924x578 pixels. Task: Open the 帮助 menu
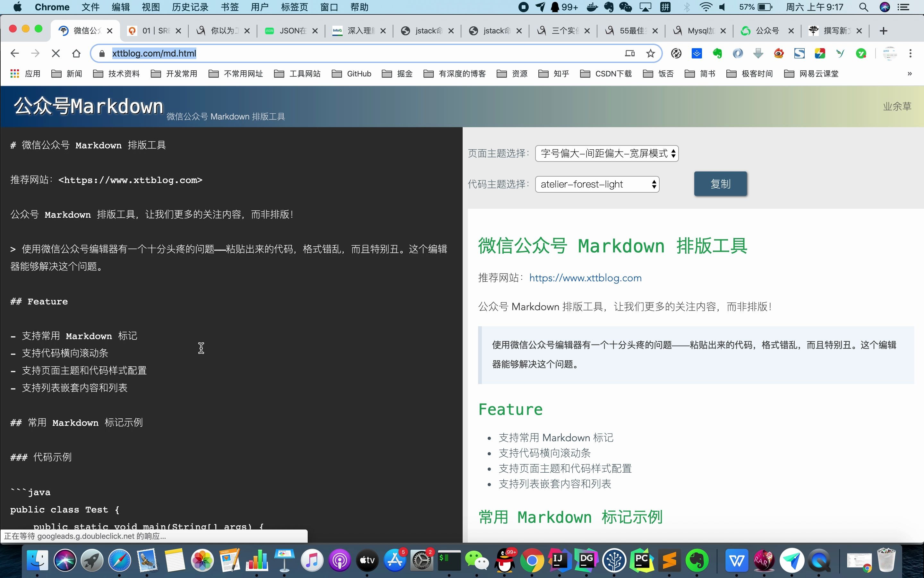359,7
